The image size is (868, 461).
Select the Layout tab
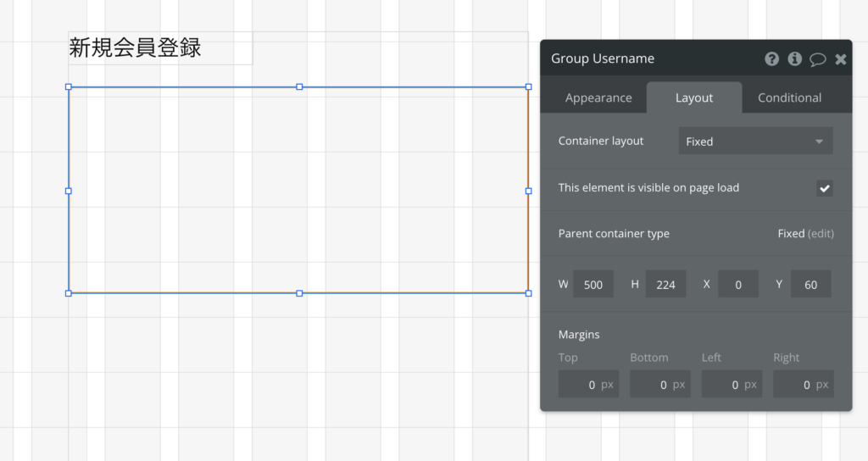click(694, 98)
